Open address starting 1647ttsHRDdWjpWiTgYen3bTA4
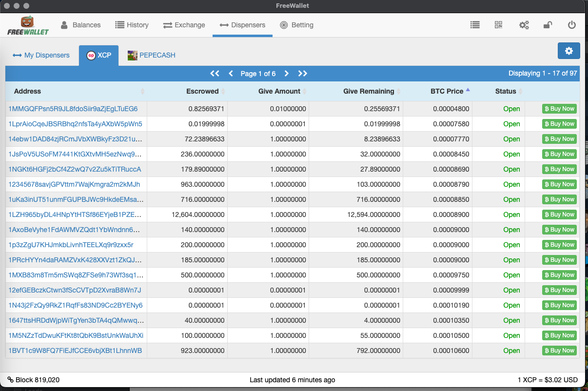Image resolution: width=588 pixels, height=391 pixels. pos(76,320)
